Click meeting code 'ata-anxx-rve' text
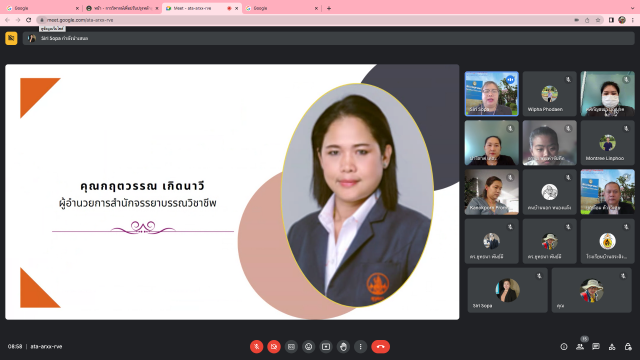This screenshot has height=360, width=640. click(46, 347)
